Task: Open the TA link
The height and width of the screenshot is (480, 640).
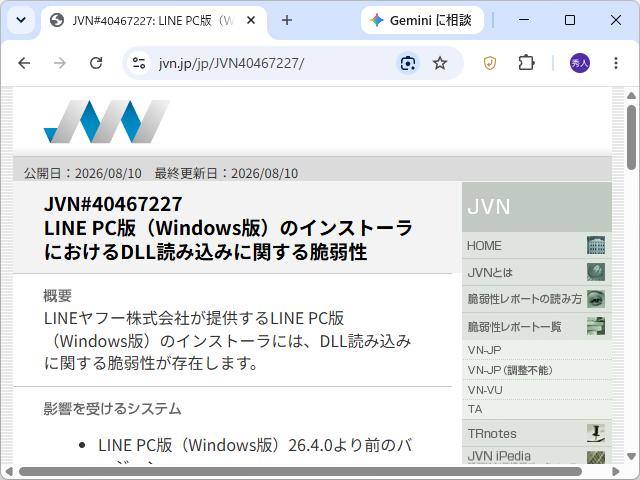Action: coord(475,409)
